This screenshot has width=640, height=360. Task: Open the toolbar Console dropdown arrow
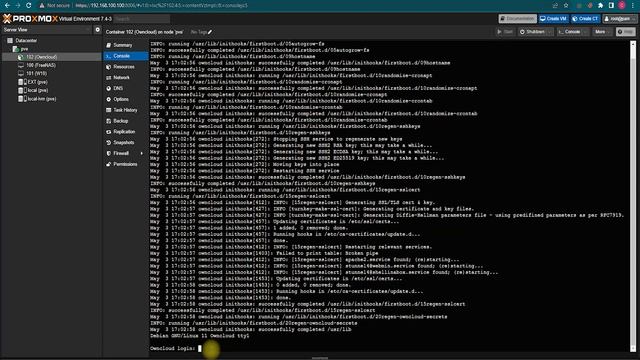[x=586, y=32]
